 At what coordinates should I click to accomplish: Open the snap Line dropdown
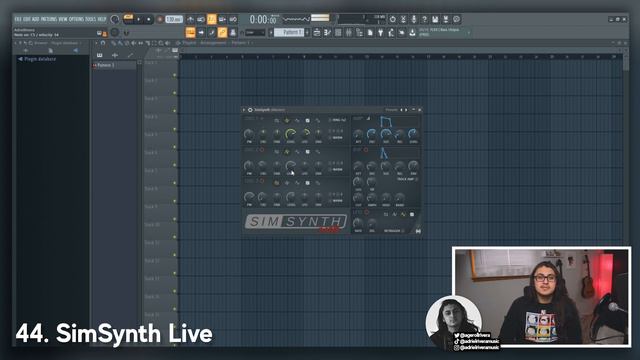tap(255, 32)
